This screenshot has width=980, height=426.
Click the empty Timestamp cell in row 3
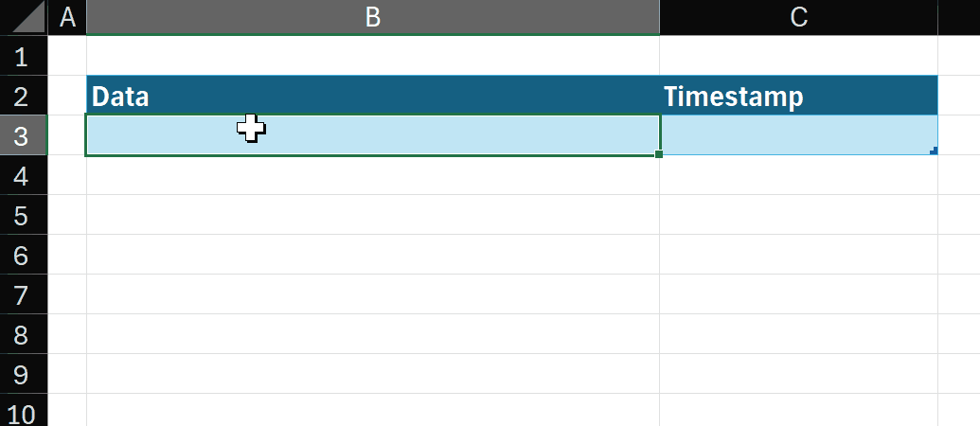(798, 135)
